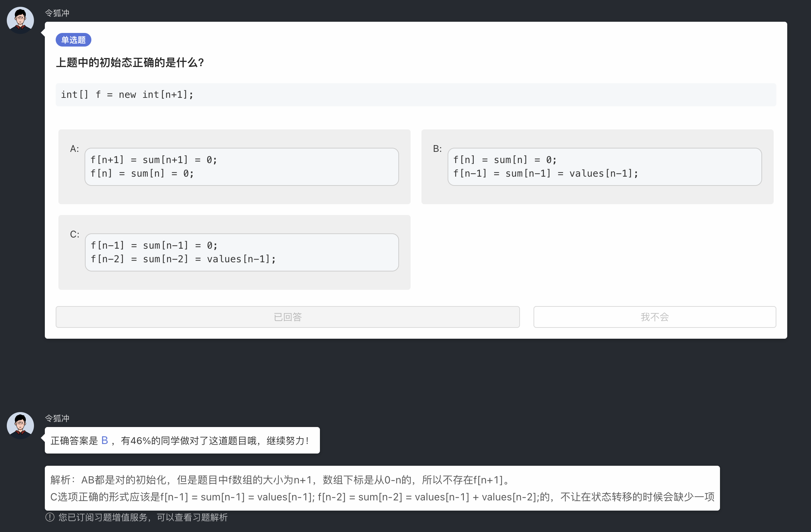Click the top username label 令狐冲

57,13
